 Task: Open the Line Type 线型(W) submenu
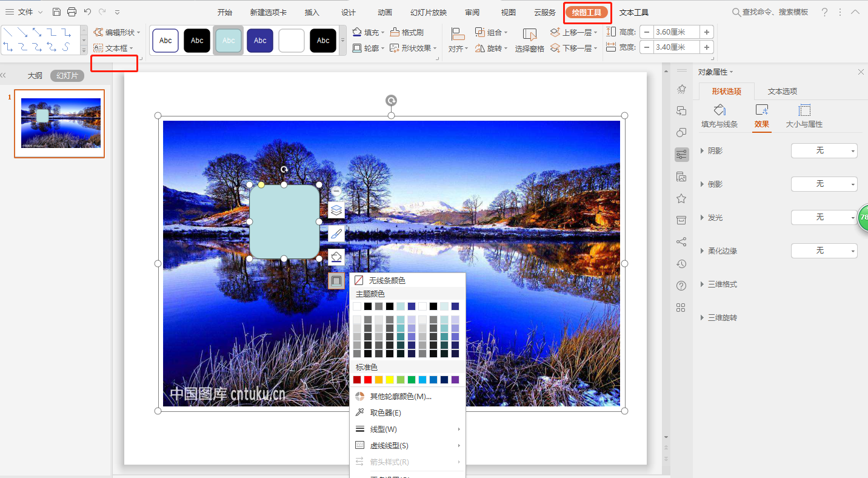click(x=407, y=429)
